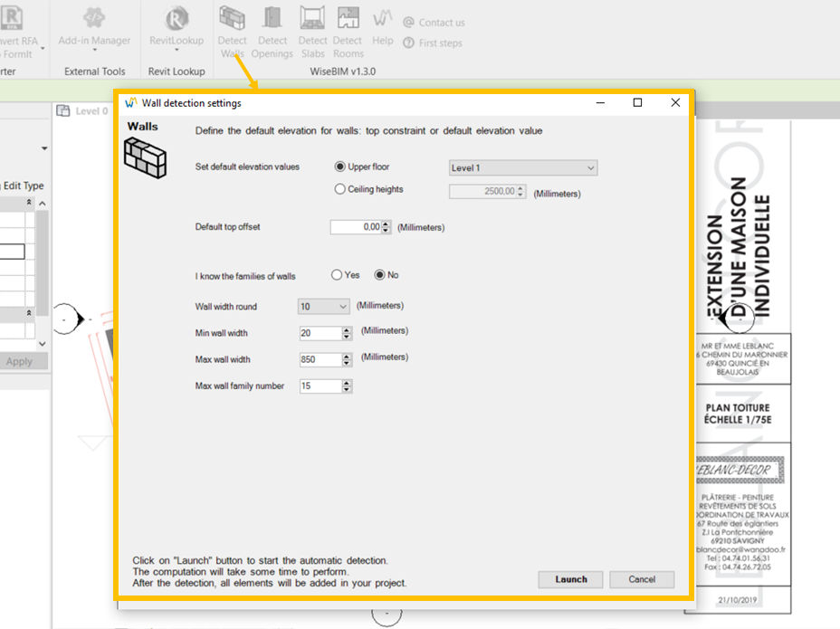Open WiseBIM Help icon

(x=383, y=19)
